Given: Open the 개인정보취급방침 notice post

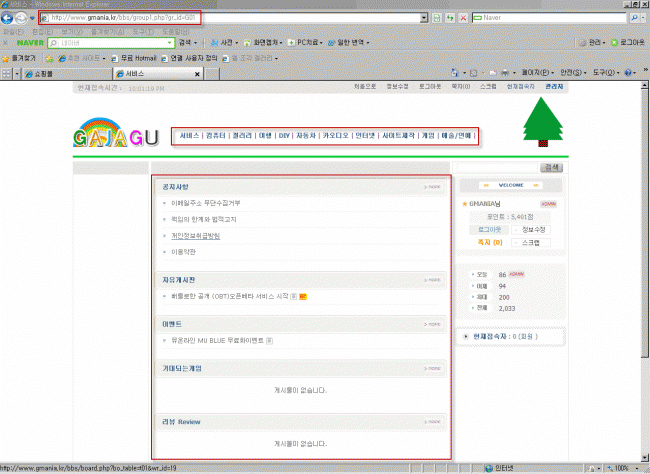Looking at the screenshot, I should pyautogui.click(x=196, y=236).
